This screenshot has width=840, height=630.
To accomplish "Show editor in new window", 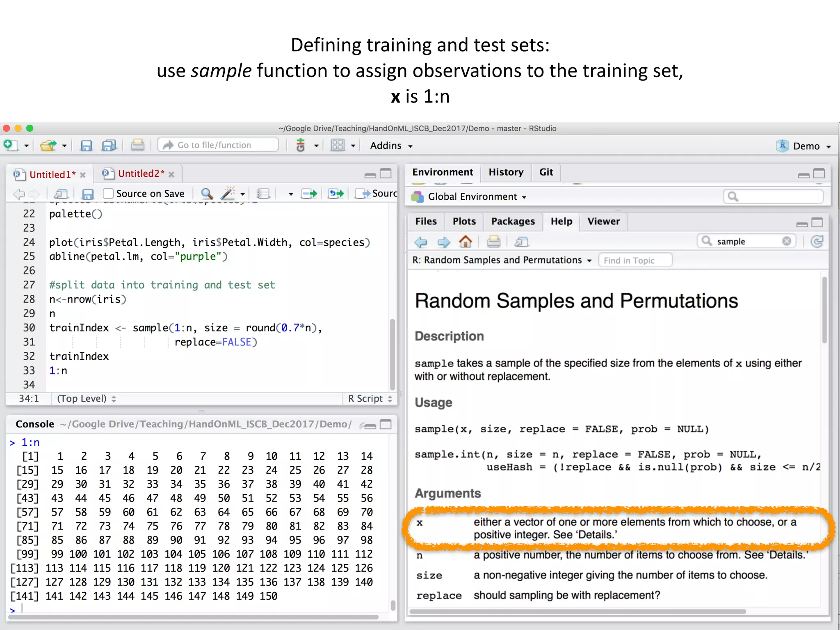I will pyautogui.click(x=61, y=194).
